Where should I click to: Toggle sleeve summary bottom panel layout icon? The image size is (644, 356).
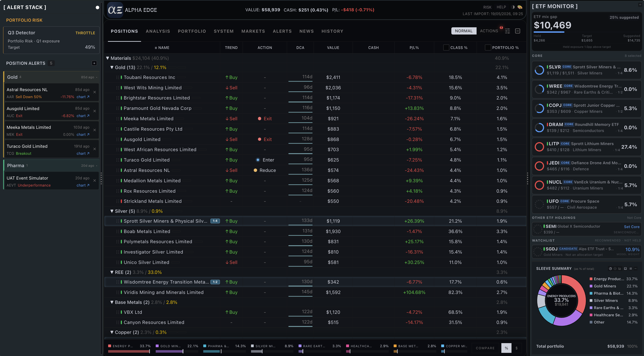(x=625, y=269)
